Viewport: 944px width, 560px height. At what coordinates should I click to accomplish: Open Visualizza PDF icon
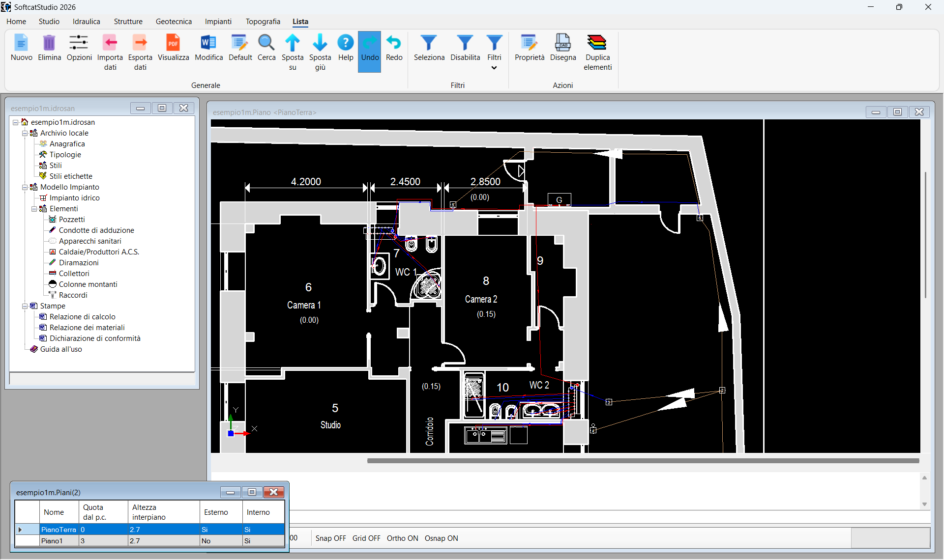tap(173, 43)
